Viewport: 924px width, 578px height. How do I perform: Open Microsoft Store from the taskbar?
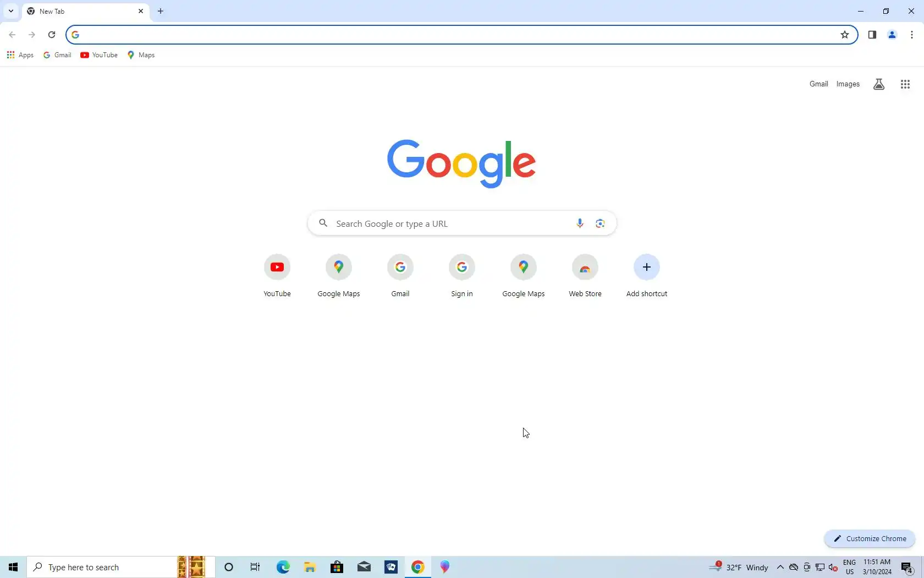pos(337,567)
